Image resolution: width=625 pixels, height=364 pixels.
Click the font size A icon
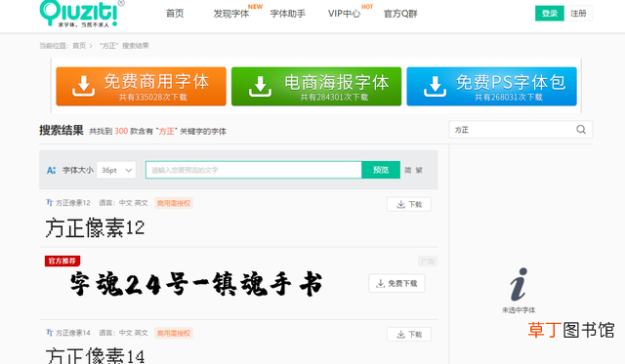[x=51, y=171]
